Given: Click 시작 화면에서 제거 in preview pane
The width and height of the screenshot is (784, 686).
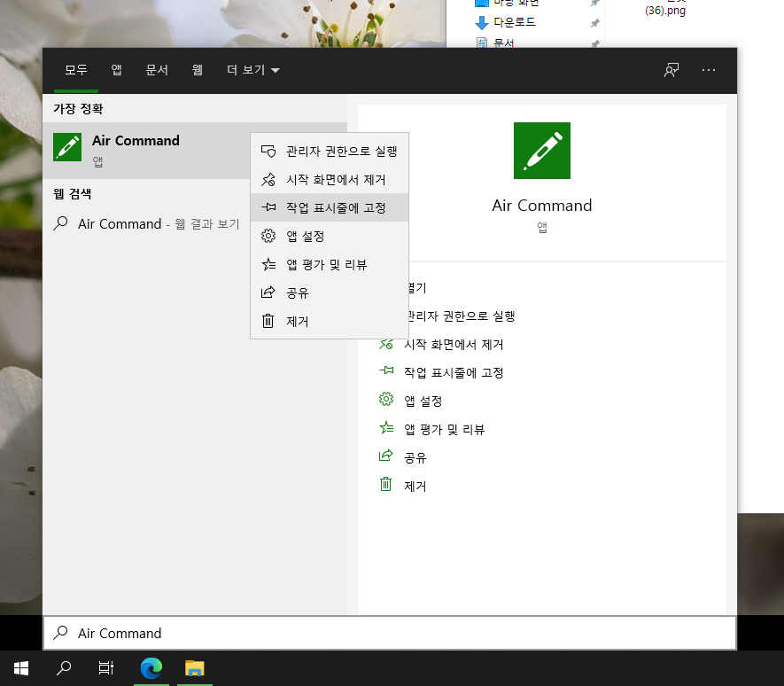Looking at the screenshot, I should (454, 344).
